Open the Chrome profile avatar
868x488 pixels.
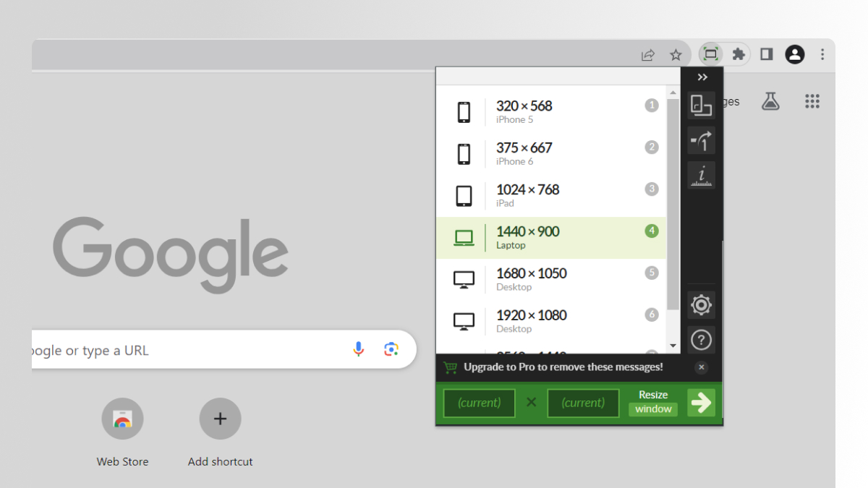click(x=795, y=54)
